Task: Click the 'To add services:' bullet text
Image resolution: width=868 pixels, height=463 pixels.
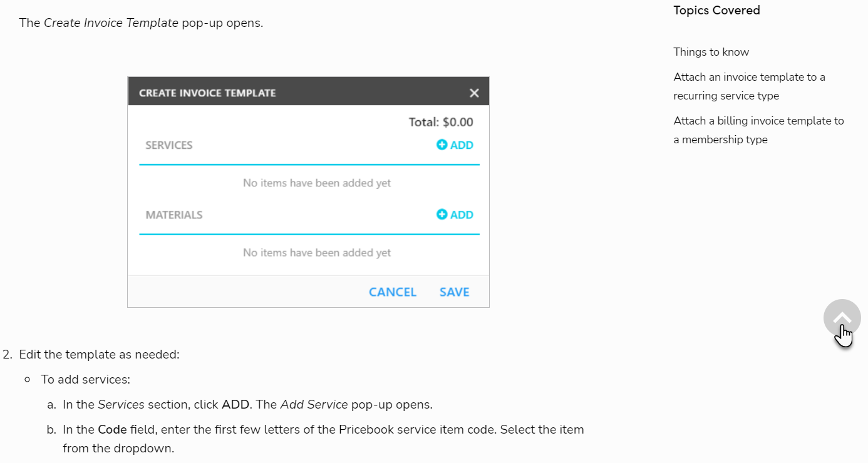Action: tap(85, 379)
